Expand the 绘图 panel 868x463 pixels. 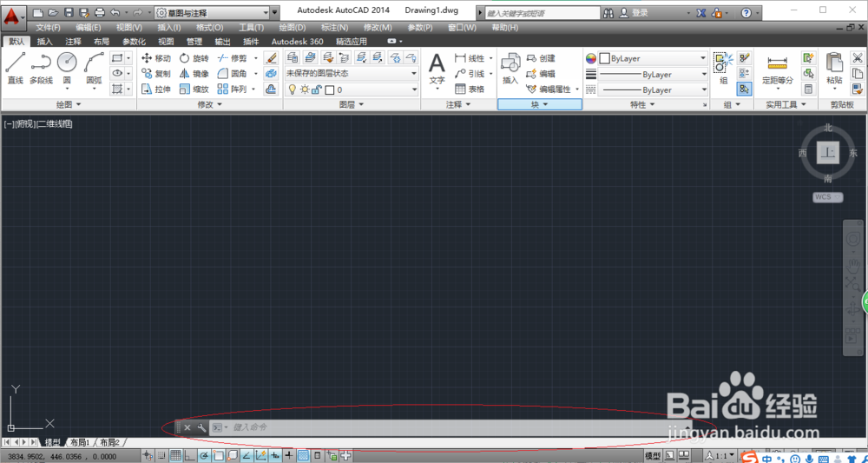[69, 104]
